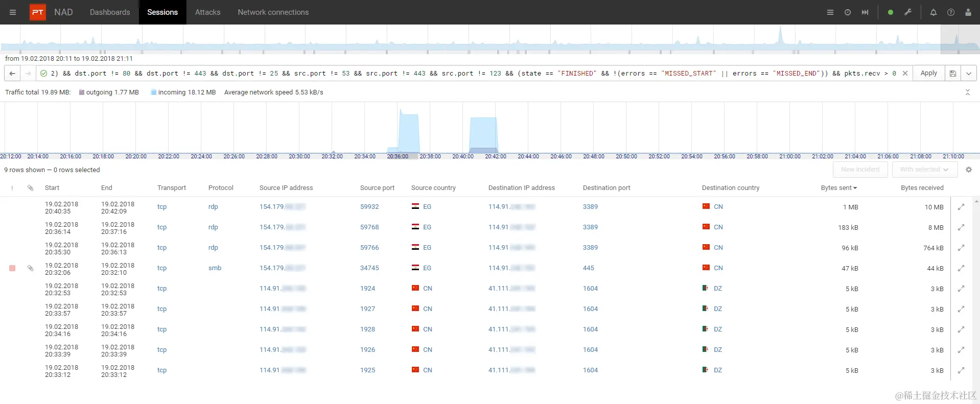
Task: Click source port 59768 link
Action: pos(369,227)
